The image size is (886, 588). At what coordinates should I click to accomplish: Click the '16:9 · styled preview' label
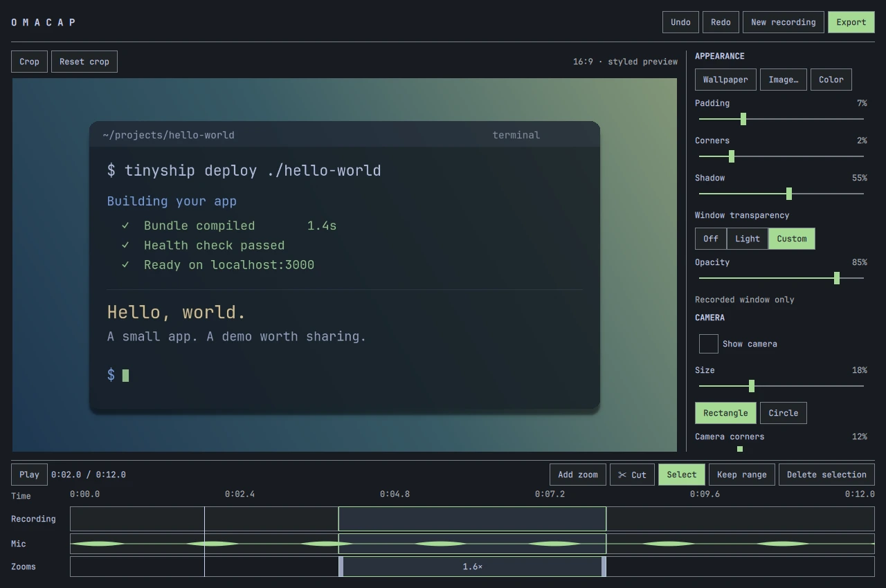point(625,62)
